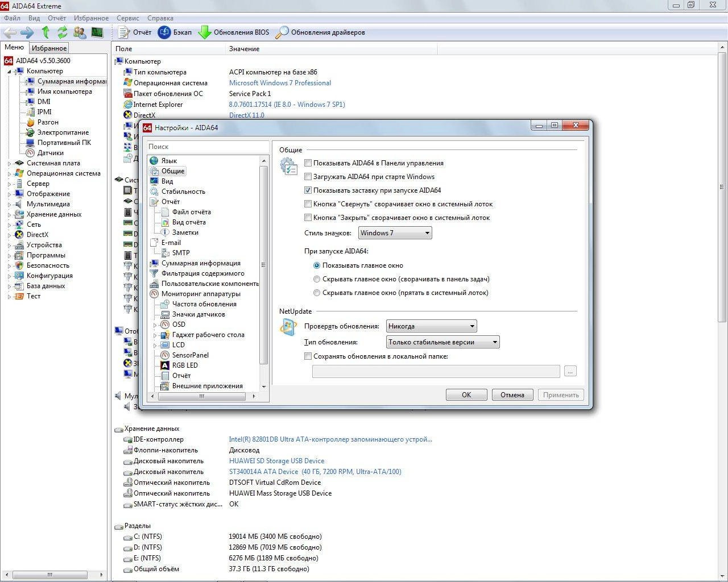Screen dimensions: 728x582
Task: Open Портативный ПК in main tree
Action: (64, 143)
